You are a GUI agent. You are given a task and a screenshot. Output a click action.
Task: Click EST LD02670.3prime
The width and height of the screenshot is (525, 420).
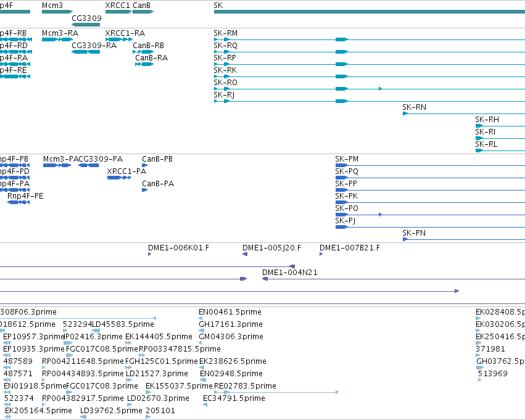click(x=158, y=398)
